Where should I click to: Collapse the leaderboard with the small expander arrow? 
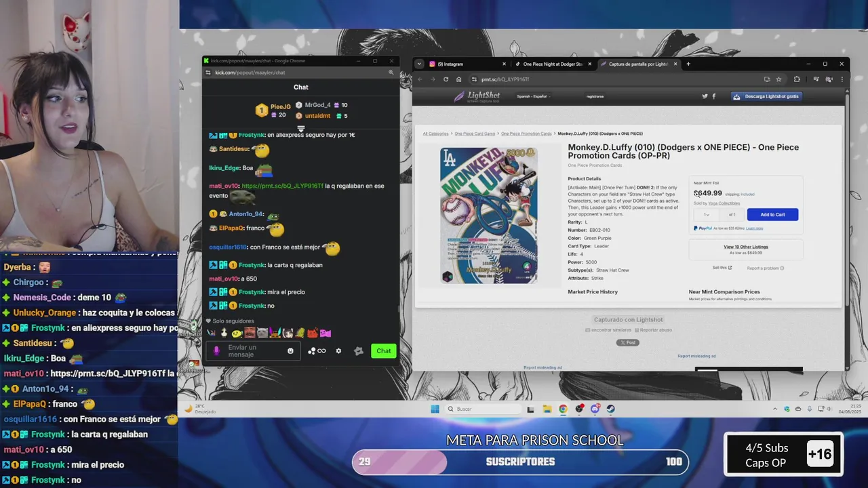(301, 127)
